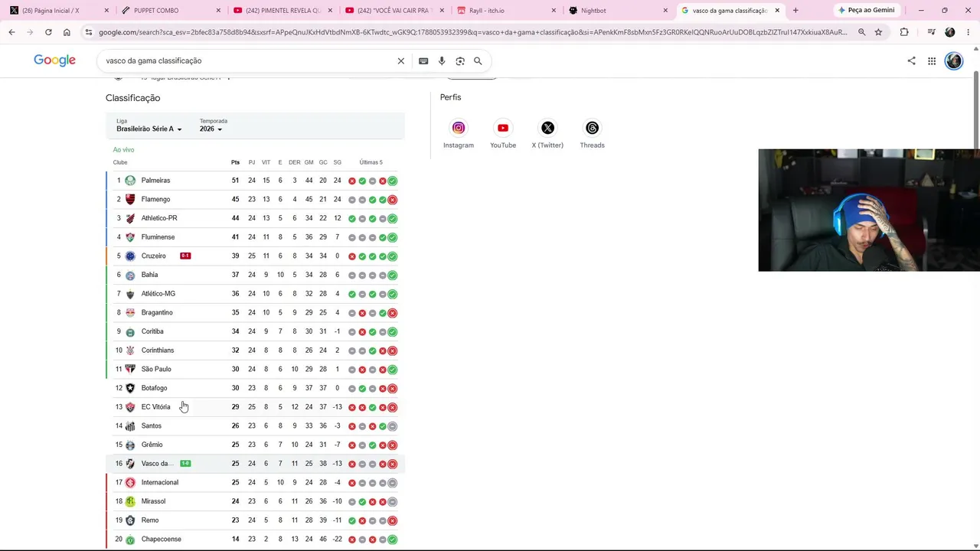Open the Atlético-MG crest

point(130,294)
